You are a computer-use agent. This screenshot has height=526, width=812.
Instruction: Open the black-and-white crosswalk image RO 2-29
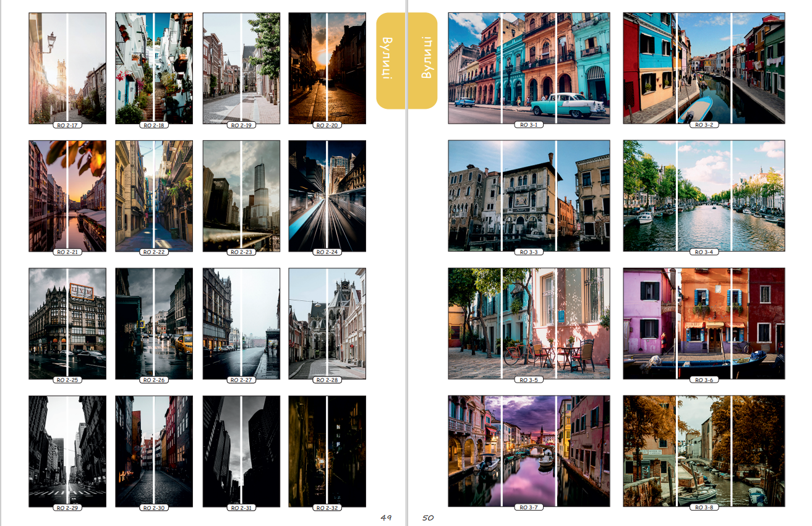click(67, 451)
